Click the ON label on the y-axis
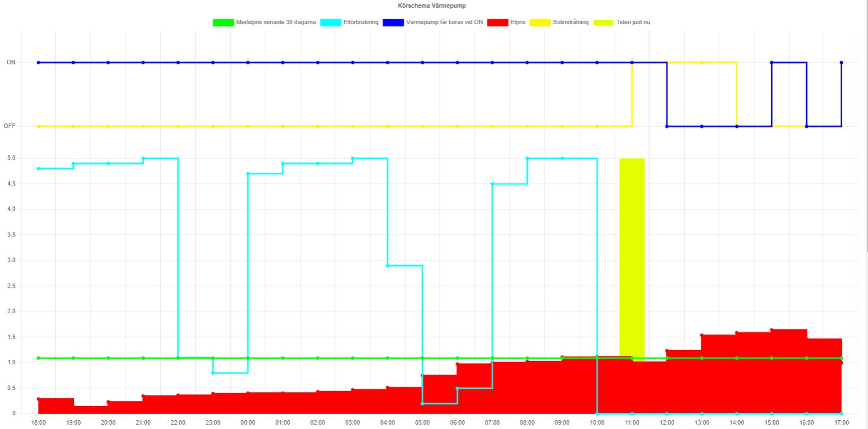This screenshot has width=868, height=429. (x=11, y=63)
